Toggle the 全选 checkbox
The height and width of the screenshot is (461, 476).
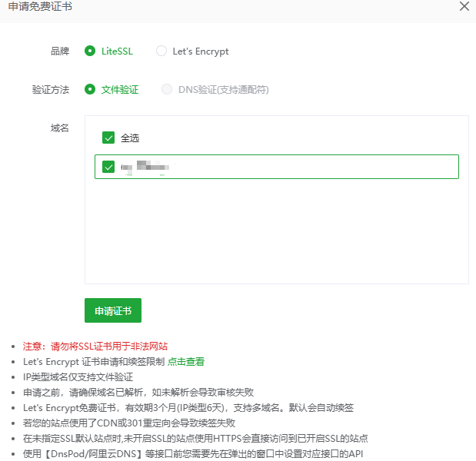click(108, 138)
